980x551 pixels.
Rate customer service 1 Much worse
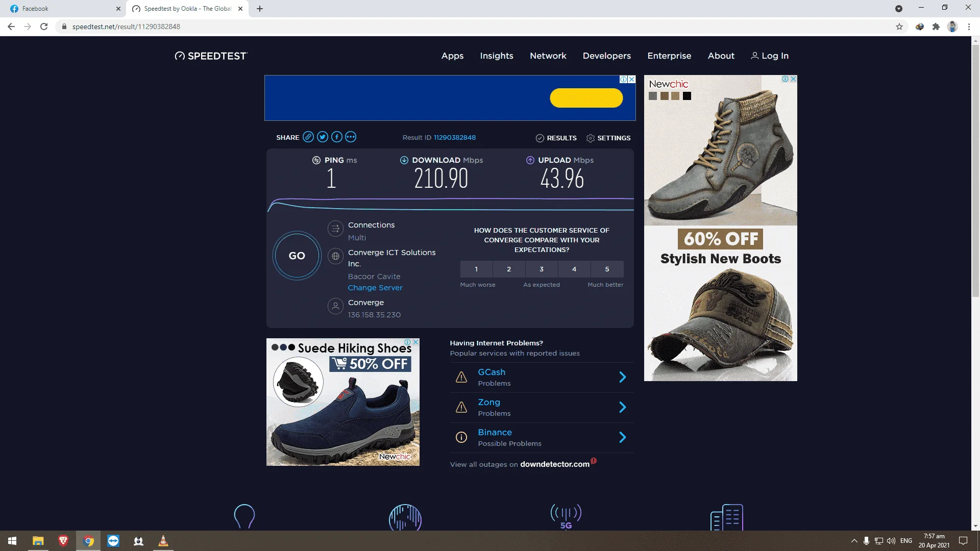click(476, 269)
